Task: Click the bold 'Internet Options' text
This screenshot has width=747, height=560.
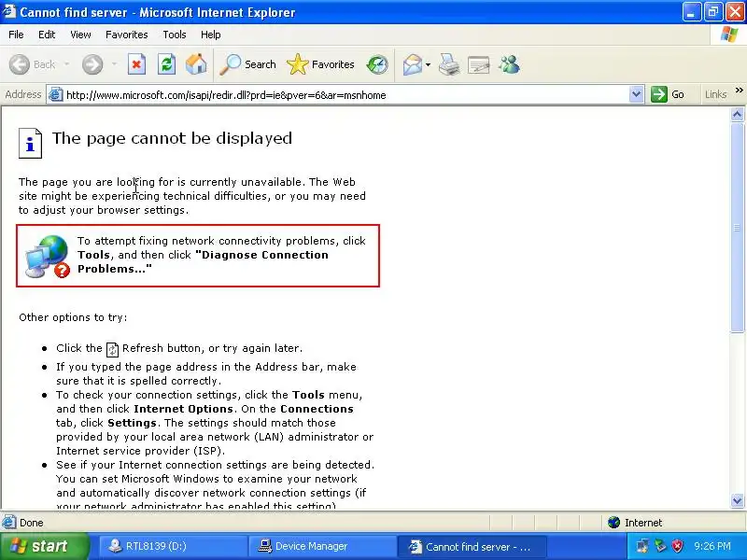Action: click(183, 409)
